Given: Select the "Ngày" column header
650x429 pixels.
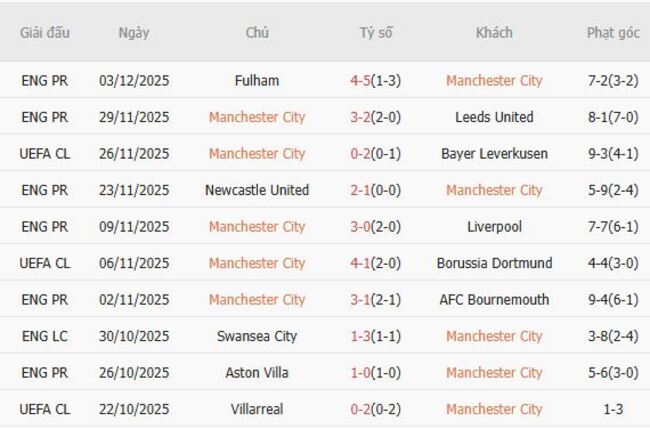Looking at the screenshot, I should coord(133,33).
